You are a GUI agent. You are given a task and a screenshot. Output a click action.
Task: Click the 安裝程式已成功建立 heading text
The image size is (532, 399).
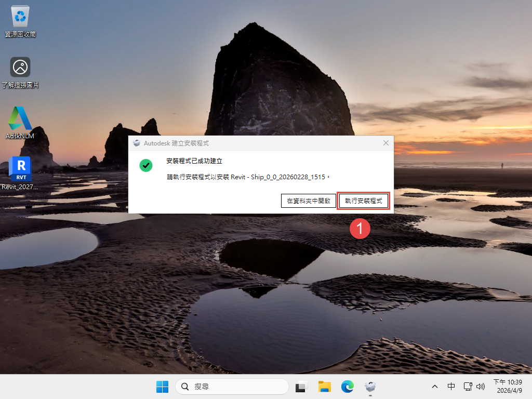point(194,161)
